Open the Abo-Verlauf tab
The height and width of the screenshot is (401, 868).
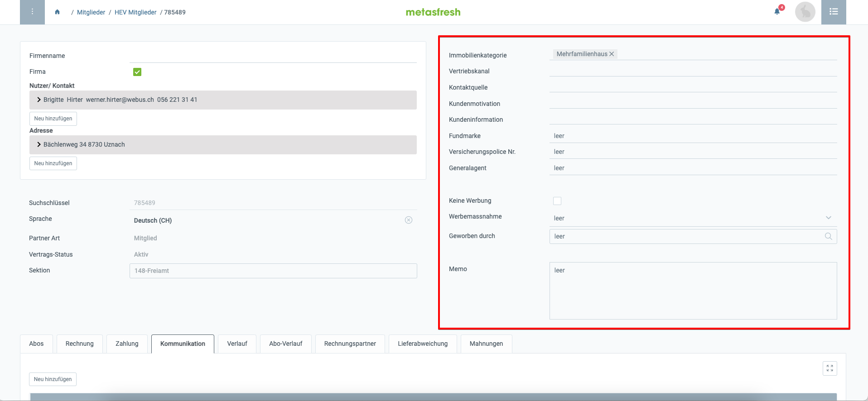click(x=285, y=344)
